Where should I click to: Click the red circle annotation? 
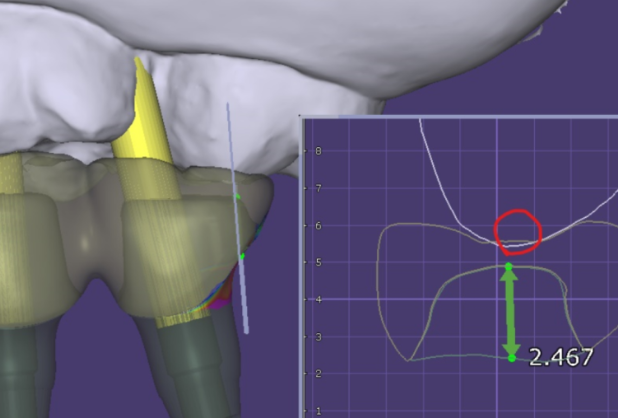click(x=518, y=231)
